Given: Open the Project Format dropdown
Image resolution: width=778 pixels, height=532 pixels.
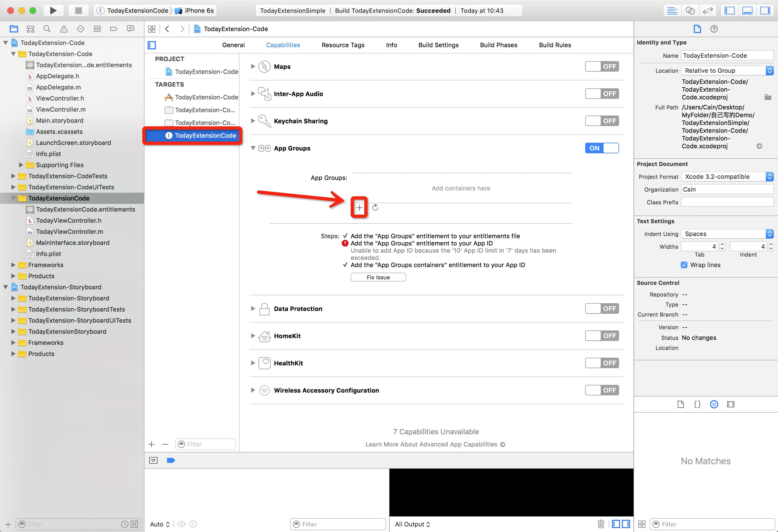Looking at the screenshot, I should click(x=727, y=177).
